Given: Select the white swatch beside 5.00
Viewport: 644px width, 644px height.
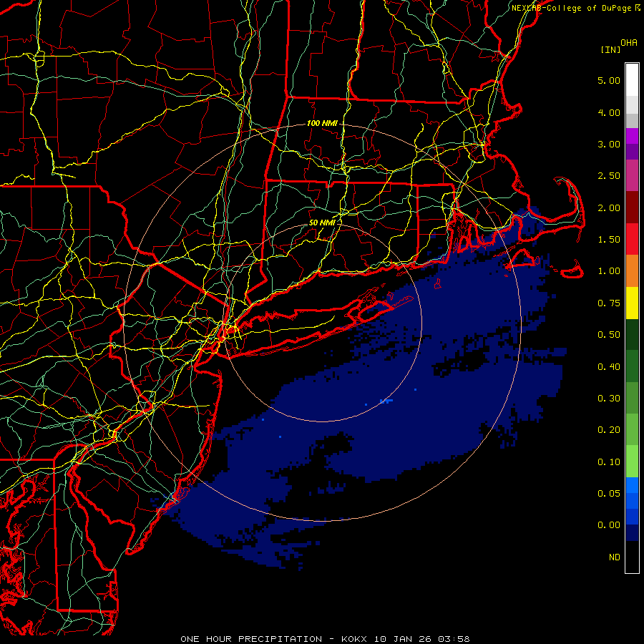Looking at the screenshot, I should (x=632, y=80).
